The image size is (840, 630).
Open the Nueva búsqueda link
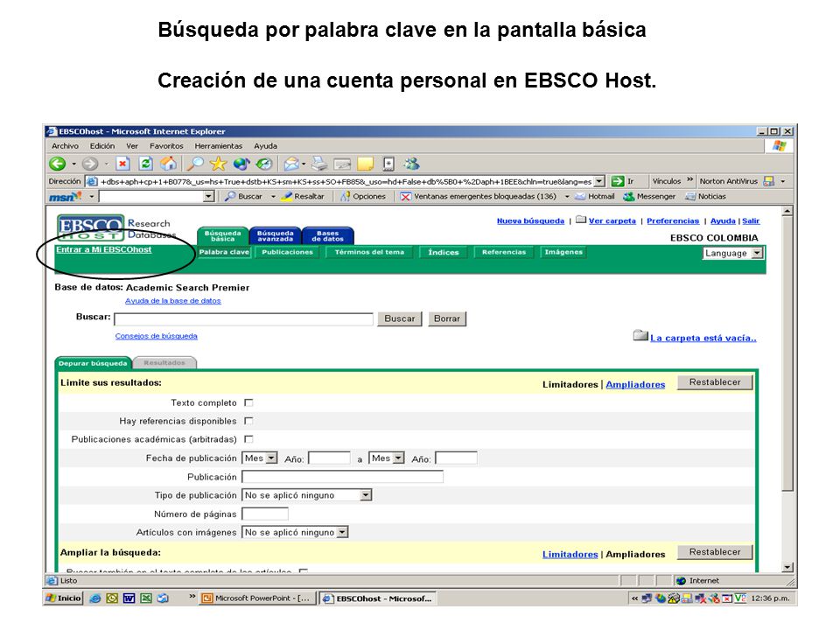point(530,220)
